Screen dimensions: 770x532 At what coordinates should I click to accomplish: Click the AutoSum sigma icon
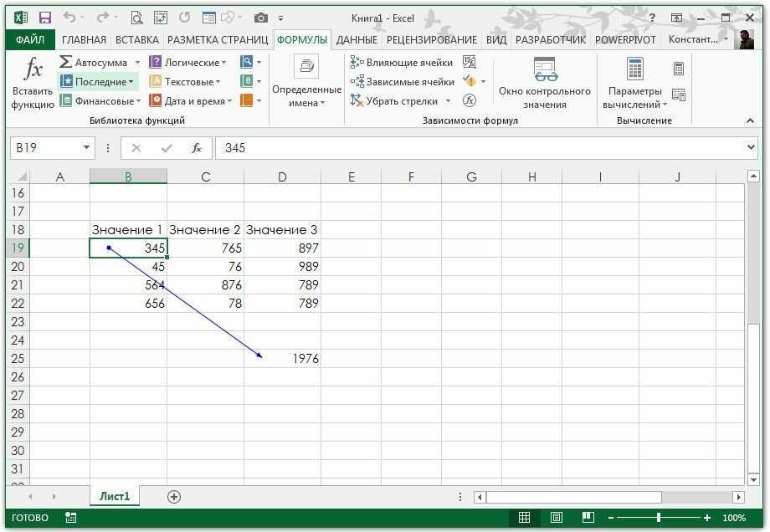point(65,62)
